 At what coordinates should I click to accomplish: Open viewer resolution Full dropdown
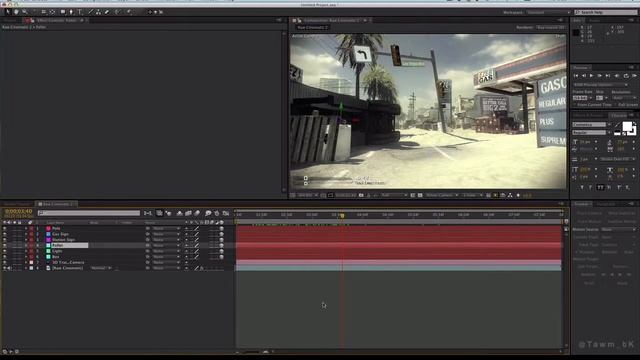[x=394, y=196]
